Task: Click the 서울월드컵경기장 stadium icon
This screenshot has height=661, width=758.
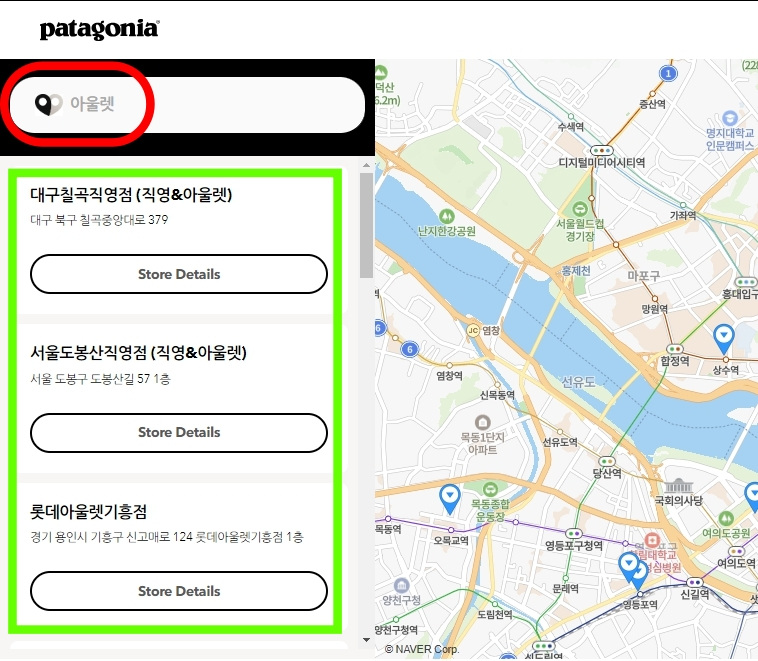Action: click(x=579, y=209)
